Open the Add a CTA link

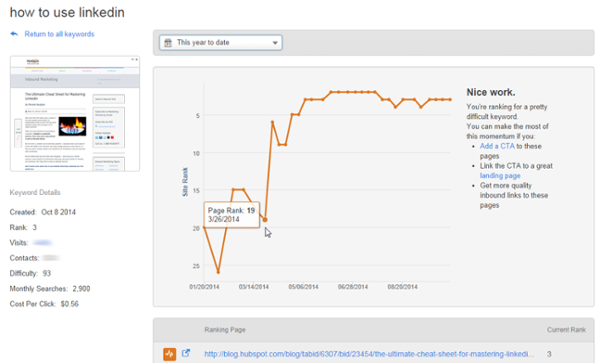[497, 146]
